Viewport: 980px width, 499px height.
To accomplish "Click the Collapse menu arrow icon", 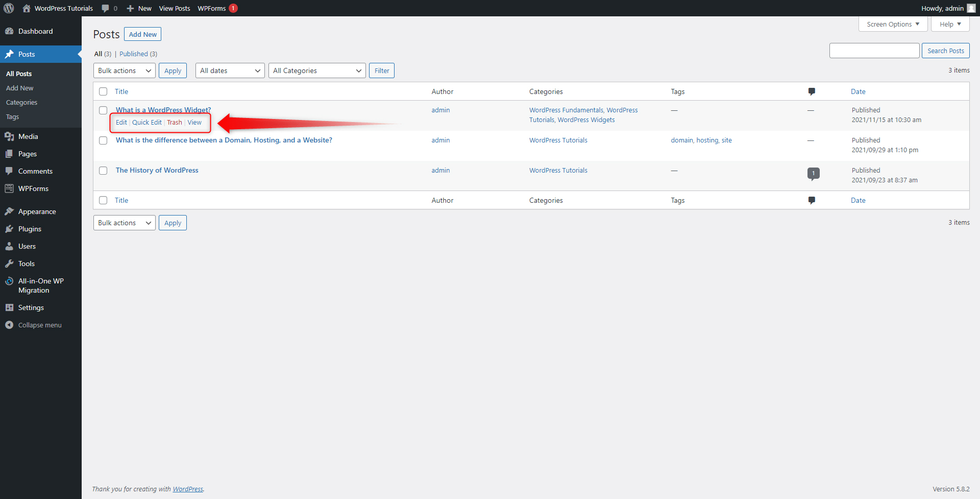I will [9, 325].
